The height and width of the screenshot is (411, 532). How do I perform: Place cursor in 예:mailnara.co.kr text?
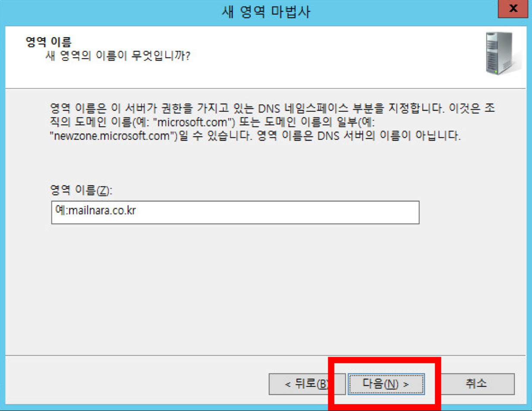[96, 211]
